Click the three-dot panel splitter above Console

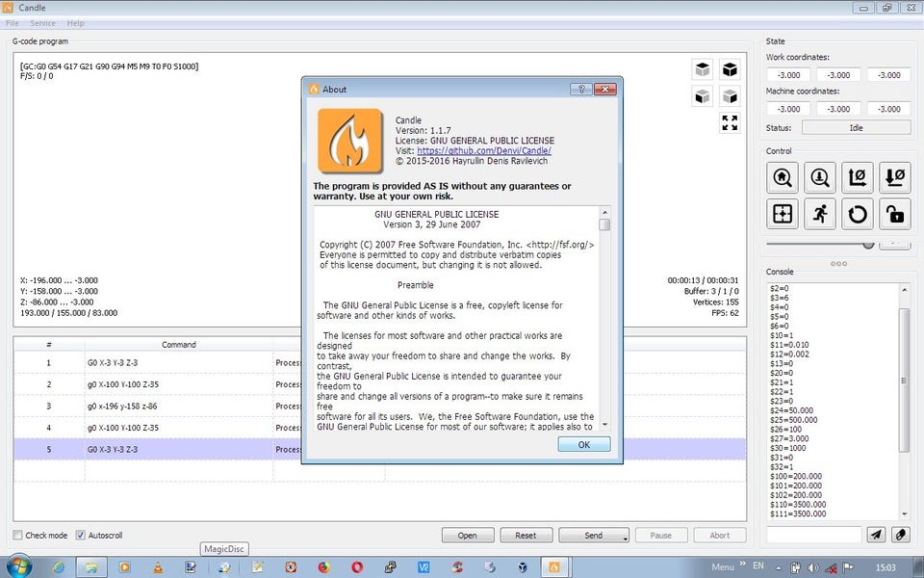838,264
